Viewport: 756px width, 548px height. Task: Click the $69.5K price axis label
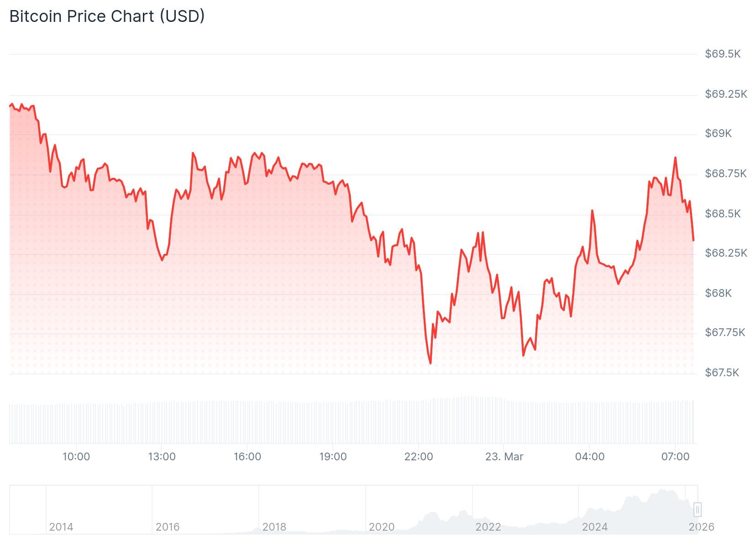[x=723, y=54]
